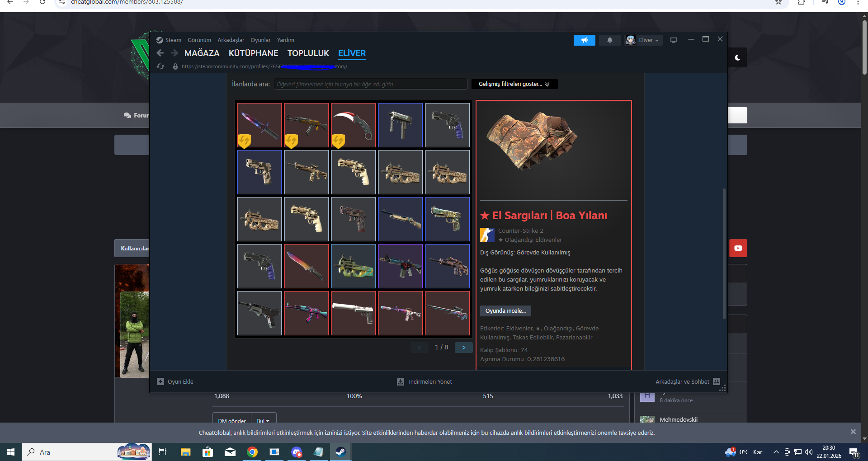Viewport: 868px width, 461px height.
Task: Open the Görünüm menu
Action: [x=199, y=40]
